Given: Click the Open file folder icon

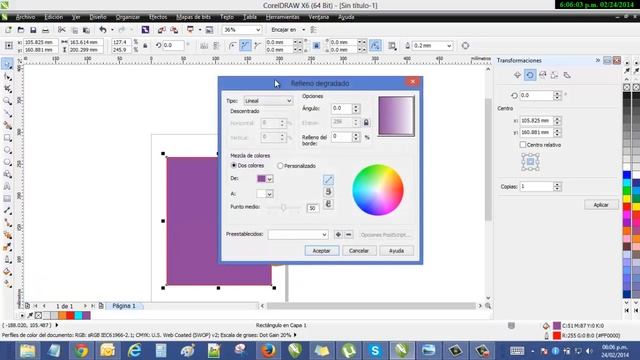Looking at the screenshot, I should click(x=21, y=30).
